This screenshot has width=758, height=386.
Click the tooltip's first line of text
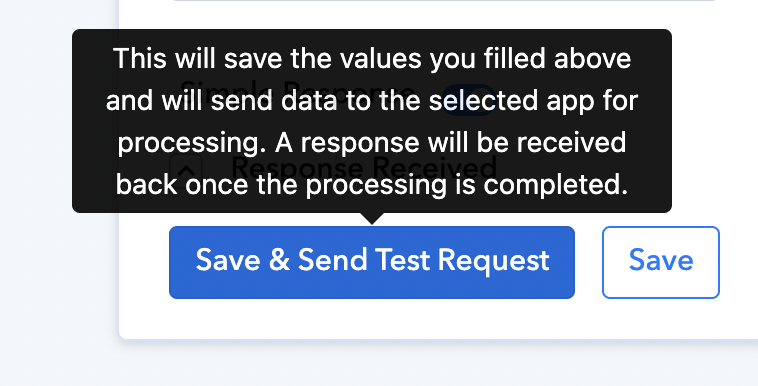coord(372,59)
